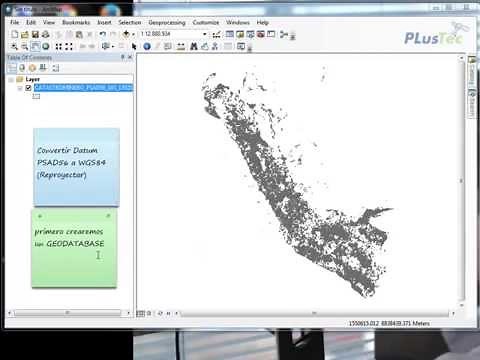This screenshot has height=360, width=480.
Task: Open ArcToolbox window
Action: 261,34
